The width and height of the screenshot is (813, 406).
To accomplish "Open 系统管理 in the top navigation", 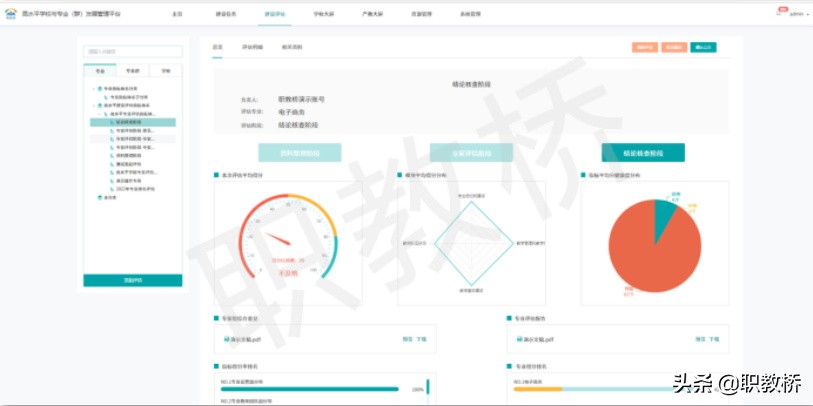I will pyautogui.click(x=470, y=15).
